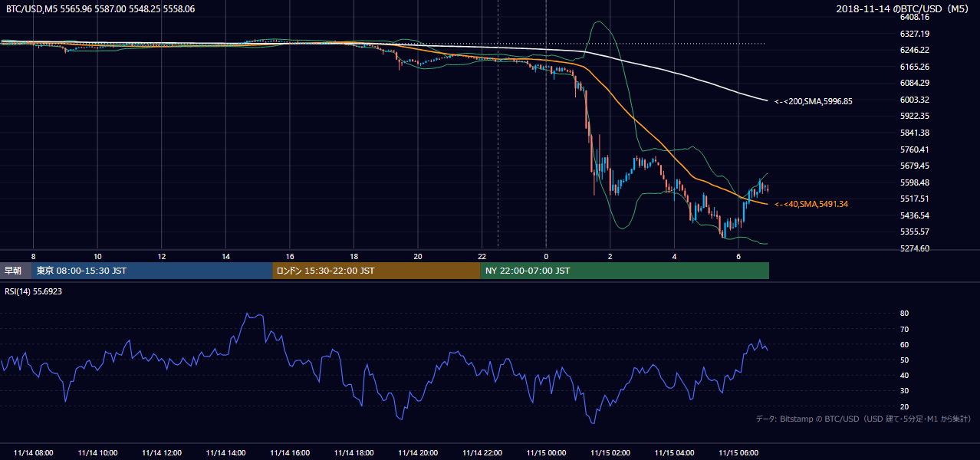Click the RSI axis level 70
980x460 pixels.
(904, 329)
